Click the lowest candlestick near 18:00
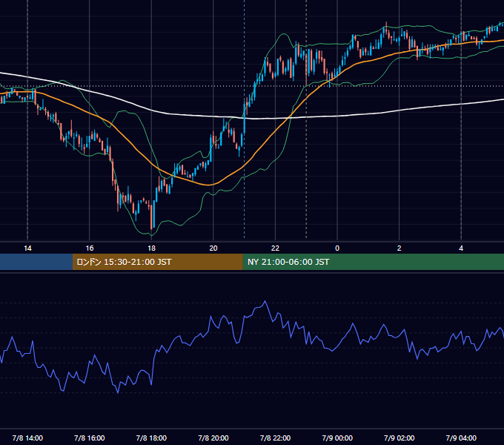Viewport: 504px width, 445px height. [151, 217]
